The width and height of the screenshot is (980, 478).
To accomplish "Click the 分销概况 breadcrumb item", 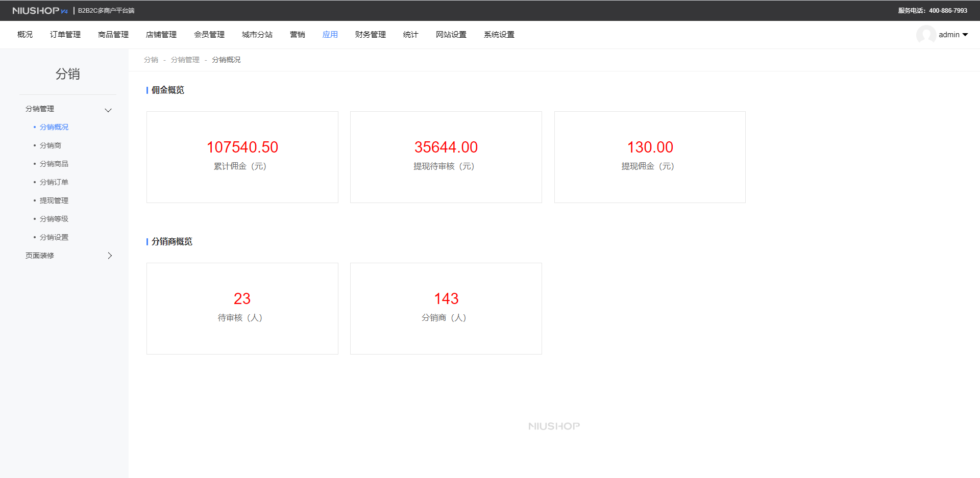I will (x=226, y=60).
